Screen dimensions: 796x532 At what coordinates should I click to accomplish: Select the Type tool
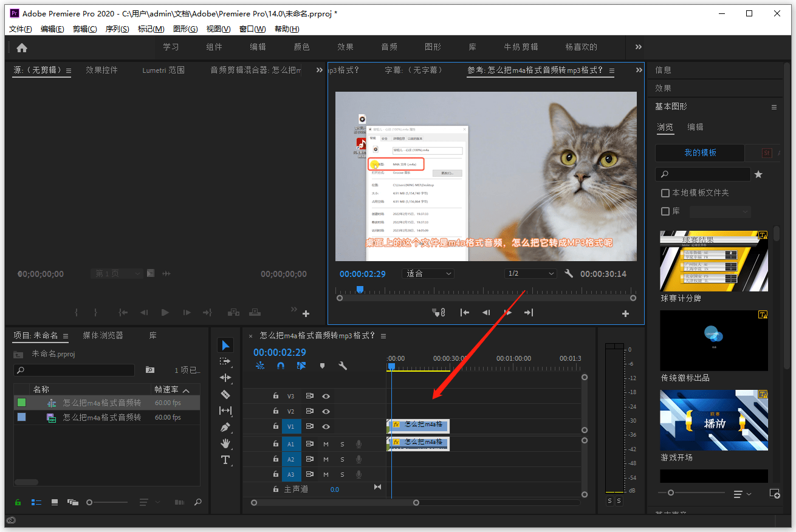click(x=225, y=460)
